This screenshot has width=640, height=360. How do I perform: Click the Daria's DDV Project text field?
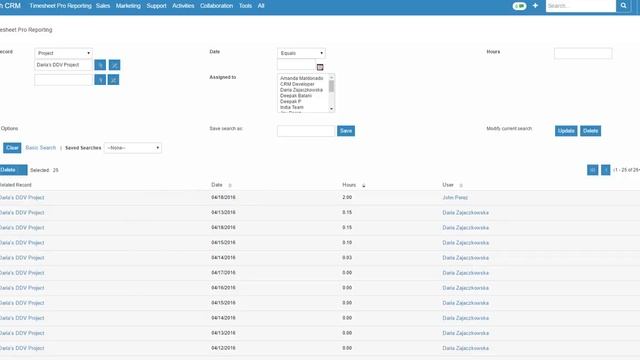coord(63,65)
